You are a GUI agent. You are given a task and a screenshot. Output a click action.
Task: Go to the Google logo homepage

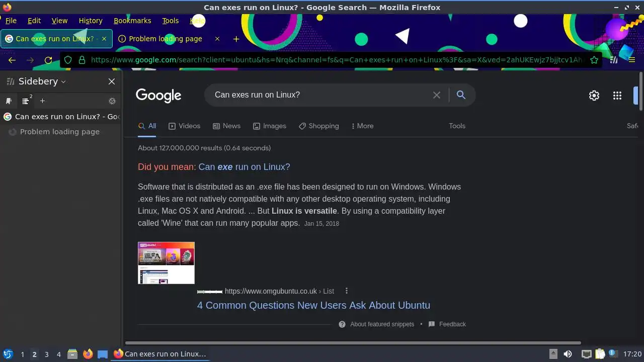[x=158, y=96]
